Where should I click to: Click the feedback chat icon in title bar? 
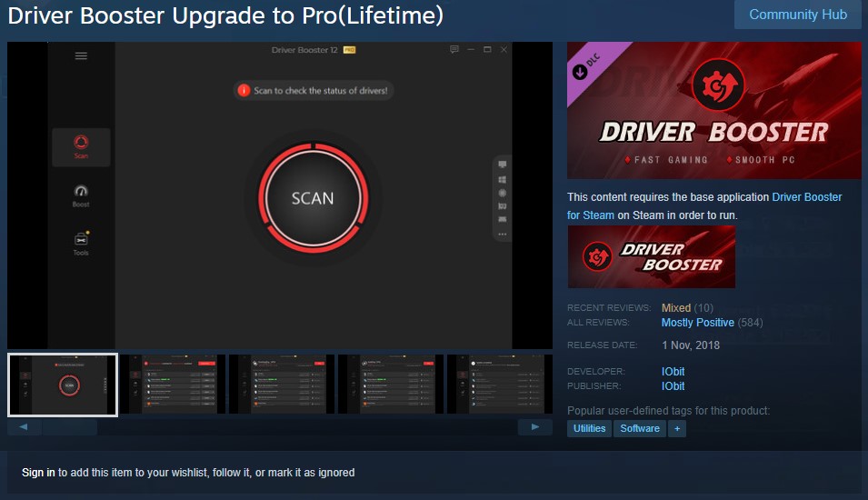click(454, 49)
